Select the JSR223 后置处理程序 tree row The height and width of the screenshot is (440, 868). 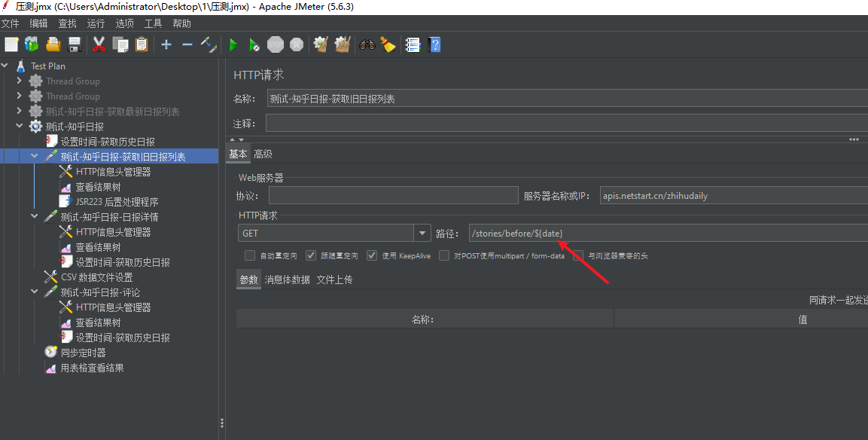117,202
